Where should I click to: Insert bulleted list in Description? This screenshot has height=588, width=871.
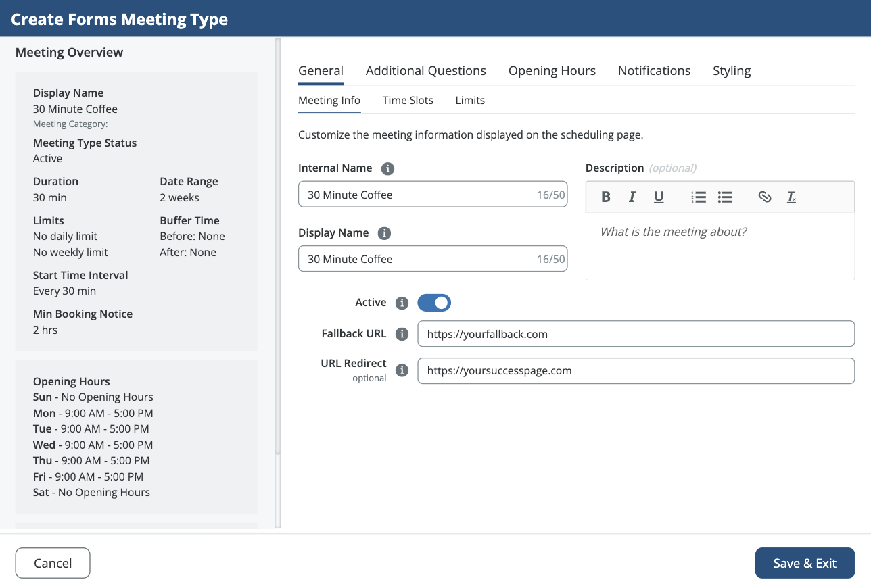click(726, 197)
